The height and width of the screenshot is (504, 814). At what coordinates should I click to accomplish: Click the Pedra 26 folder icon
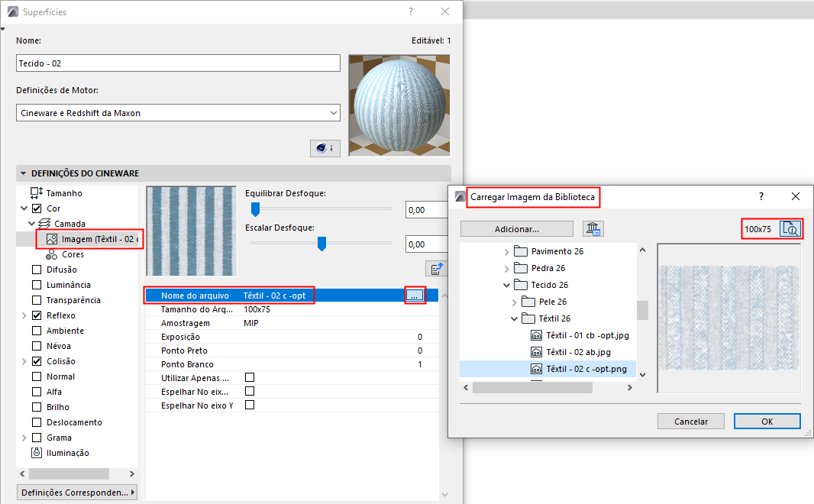[x=521, y=268]
